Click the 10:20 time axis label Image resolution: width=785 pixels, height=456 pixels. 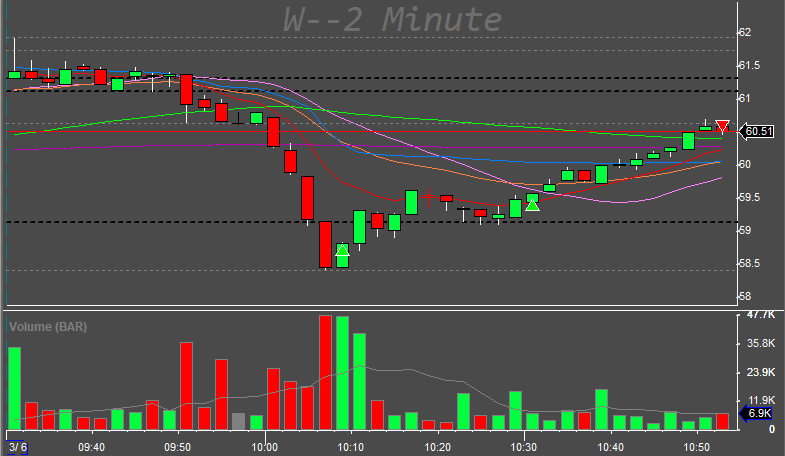[x=437, y=447]
